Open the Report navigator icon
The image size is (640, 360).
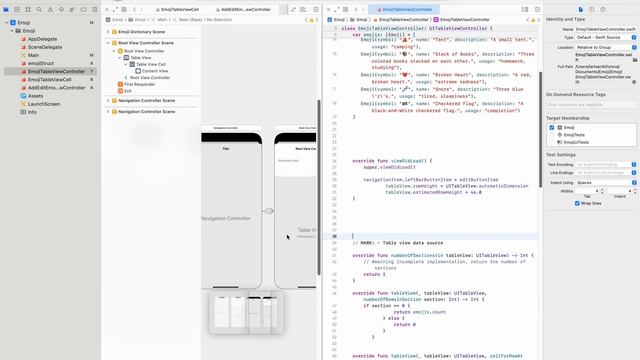94,9
